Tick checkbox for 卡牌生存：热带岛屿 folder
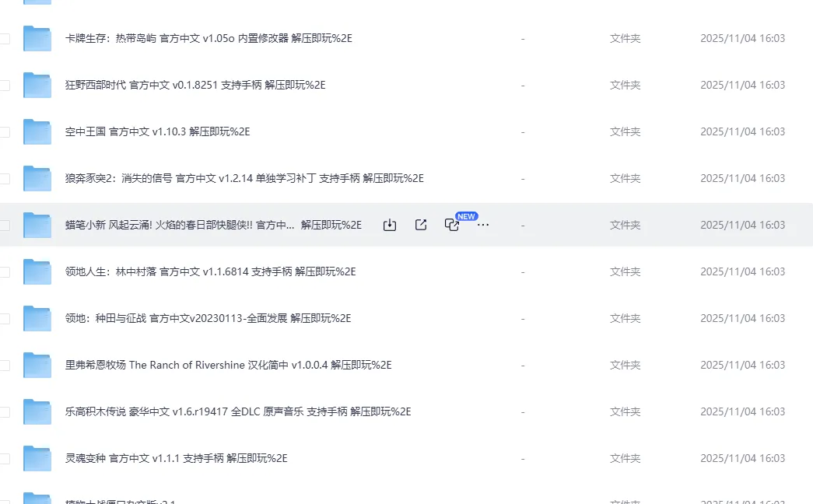 click(x=5, y=38)
